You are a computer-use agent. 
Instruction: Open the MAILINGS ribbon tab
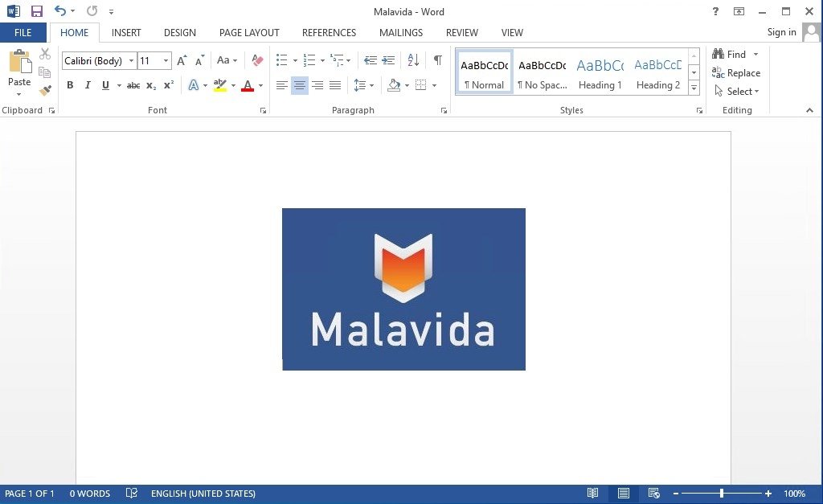click(400, 32)
